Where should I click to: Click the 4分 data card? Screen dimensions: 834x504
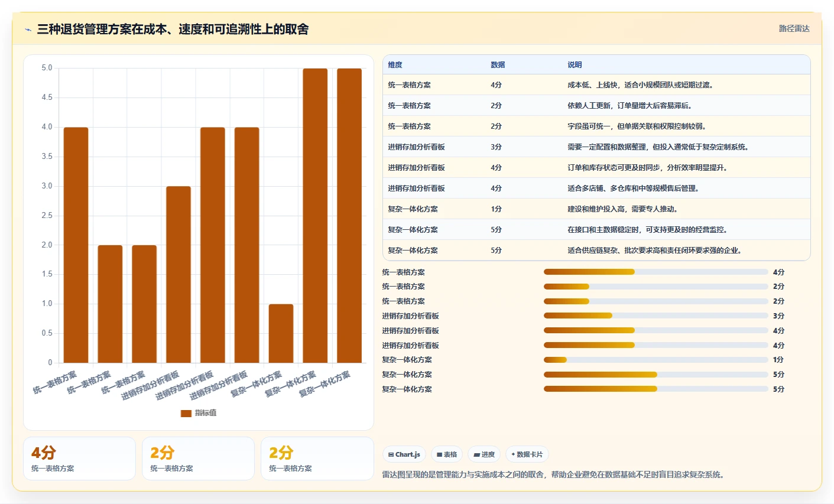79,459
